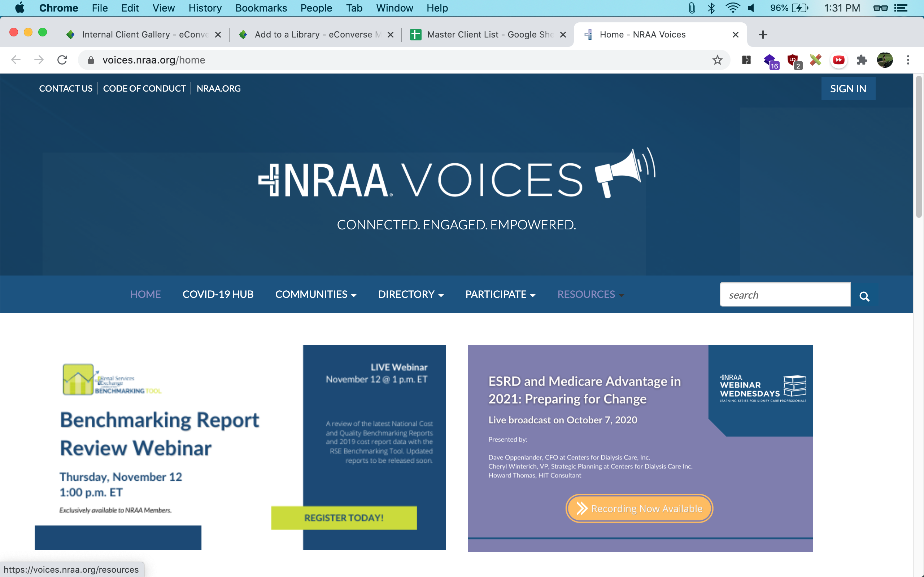Click the red YouTube extension icon
The image size is (924, 577).
point(838,60)
